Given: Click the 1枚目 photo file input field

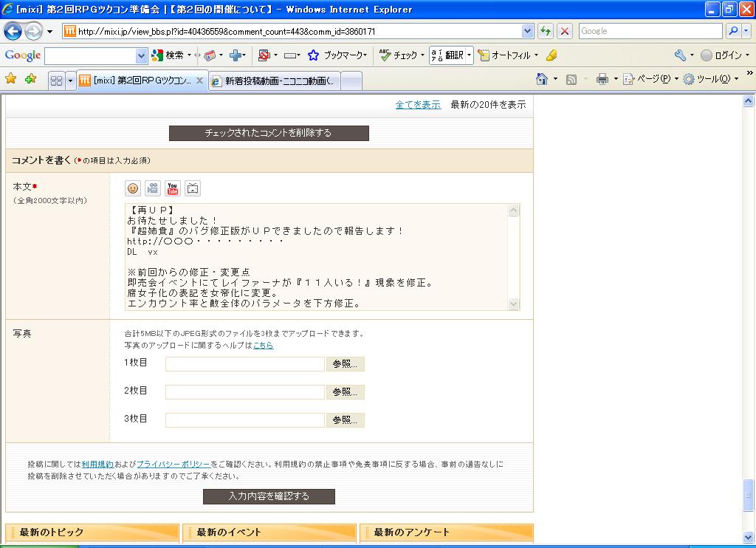Looking at the screenshot, I should tap(245, 364).
